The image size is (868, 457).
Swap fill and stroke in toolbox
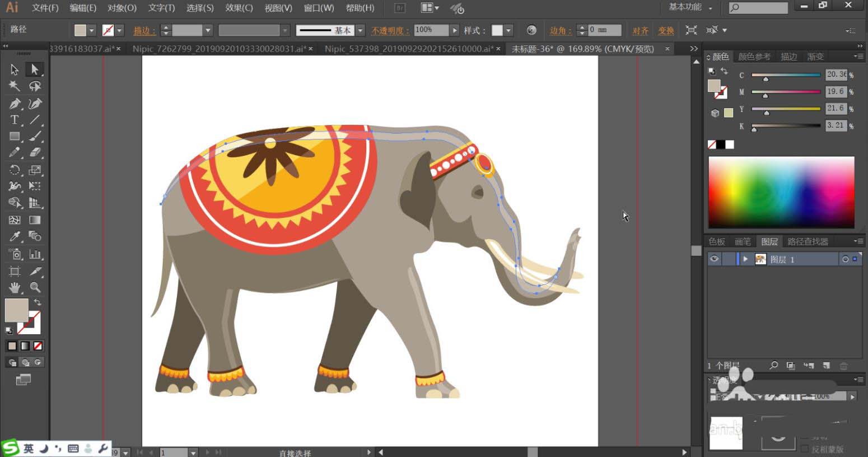point(38,302)
